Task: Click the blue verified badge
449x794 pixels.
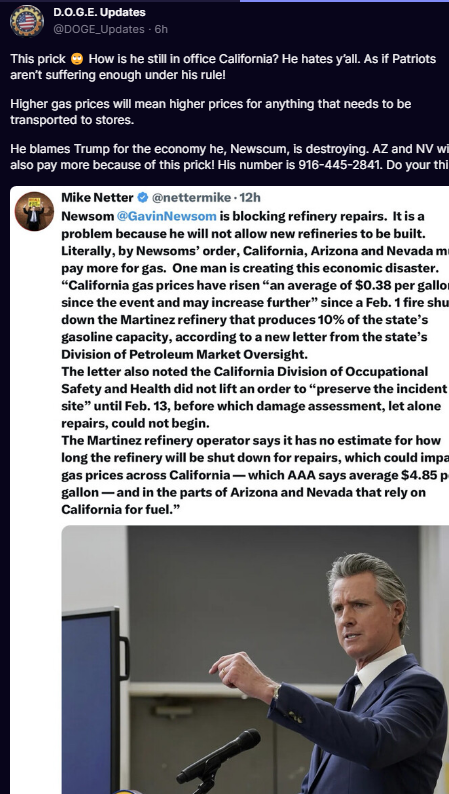Action: coord(143,197)
